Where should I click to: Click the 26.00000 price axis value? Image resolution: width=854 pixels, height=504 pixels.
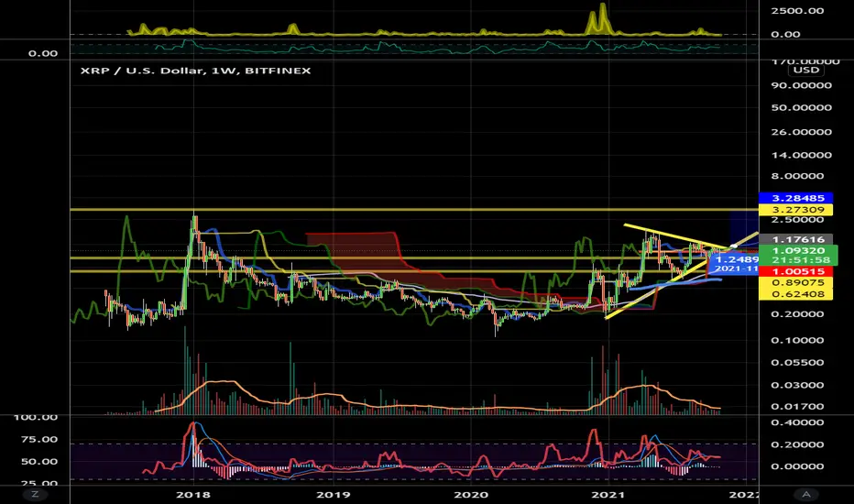(801, 132)
